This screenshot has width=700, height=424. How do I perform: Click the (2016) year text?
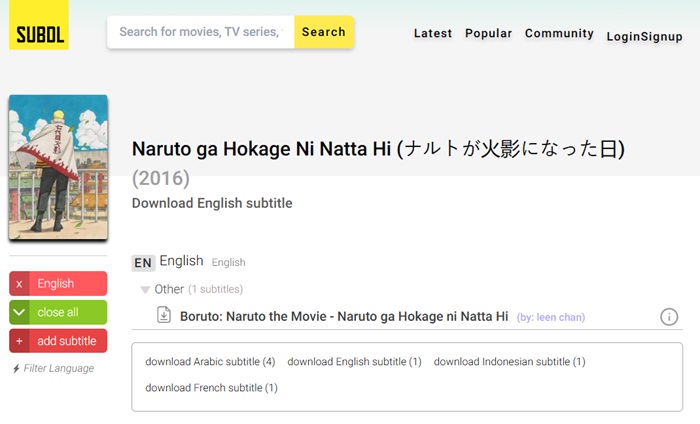point(161,178)
